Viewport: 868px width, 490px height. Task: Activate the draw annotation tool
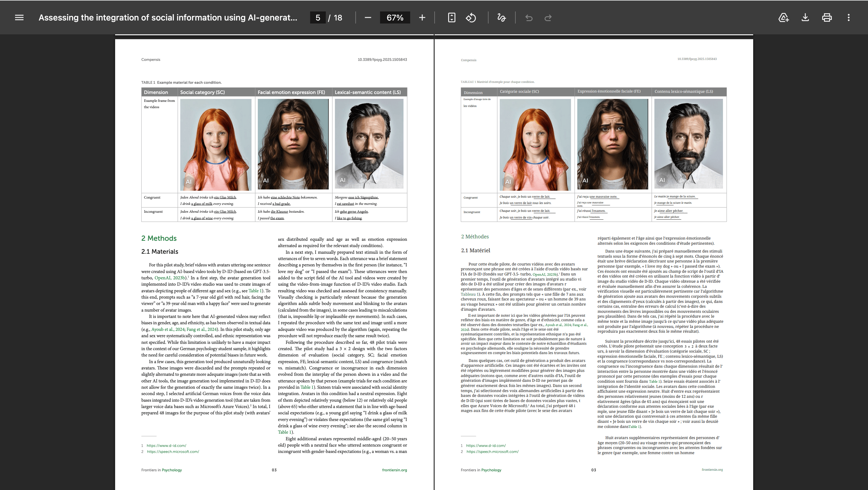tap(502, 17)
